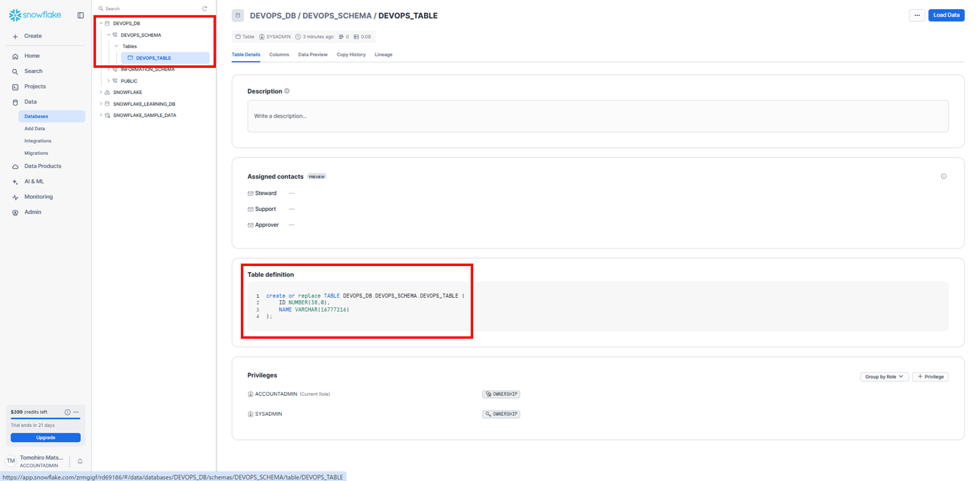Viewport: 980px width, 481px height.
Task: Click the Approver envelope icon
Action: (x=251, y=225)
